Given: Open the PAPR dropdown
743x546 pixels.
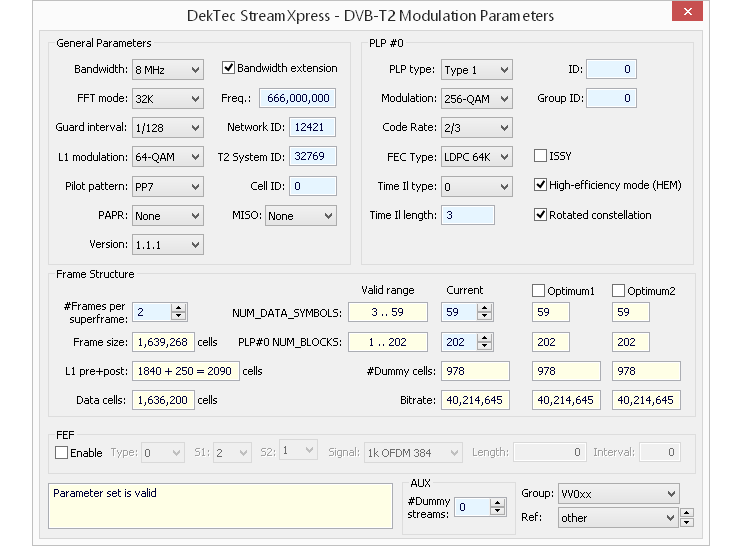Looking at the screenshot, I should tap(168, 216).
